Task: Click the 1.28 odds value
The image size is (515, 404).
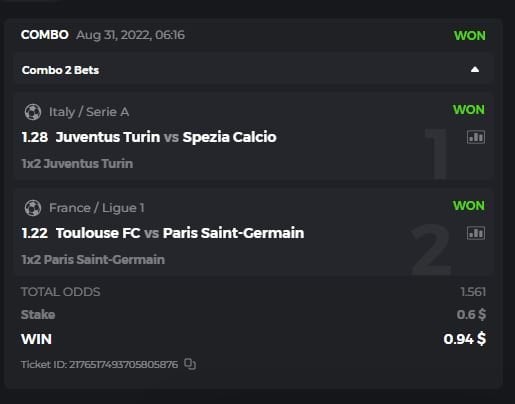Action: 35,137
